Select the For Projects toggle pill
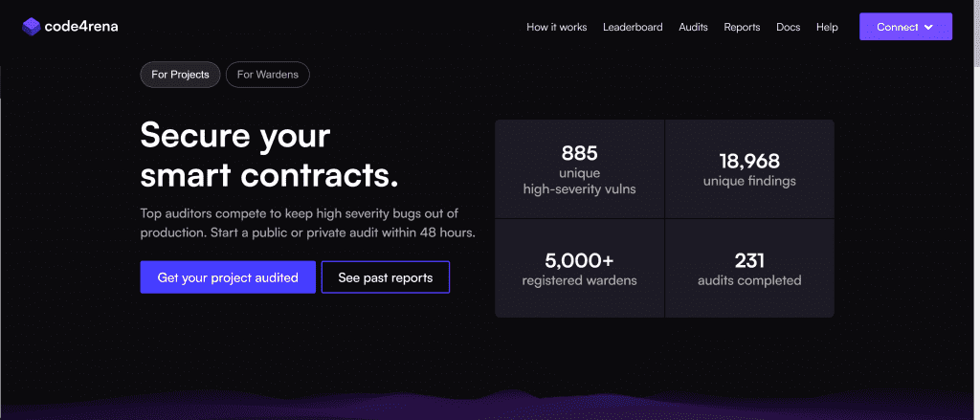This screenshot has width=980, height=420. coord(180,75)
